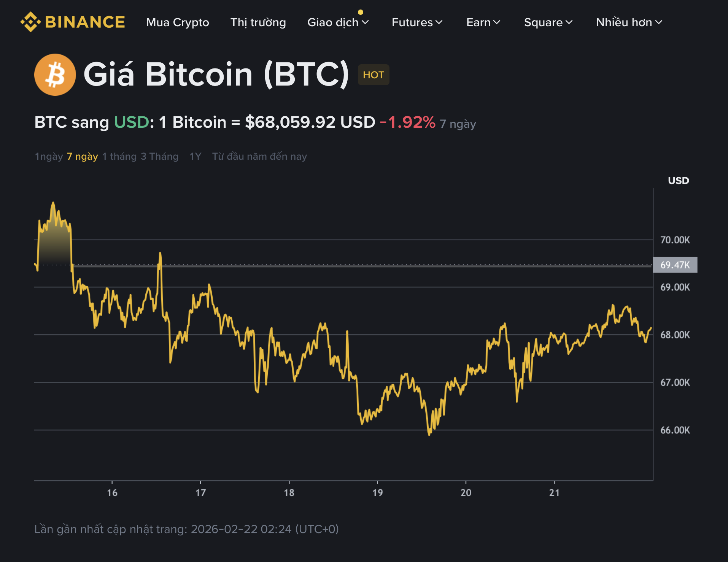Select the Mua Crypto menu item
Screen dimensions: 728x562
pos(177,23)
